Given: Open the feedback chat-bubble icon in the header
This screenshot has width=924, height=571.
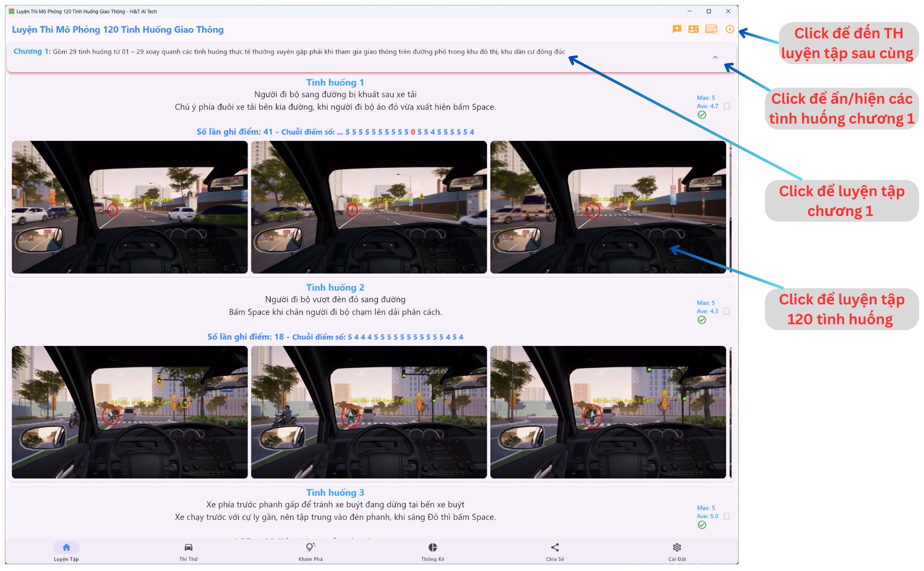Looking at the screenshot, I should pos(677,29).
